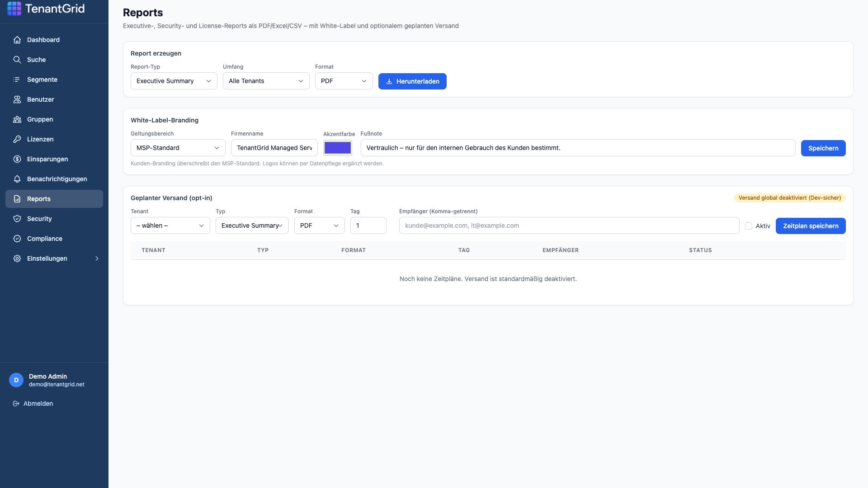Image resolution: width=868 pixels, height=488 pixels.
Task: Click the Demo Admin avatar circle
Action: tap(16, 380)
